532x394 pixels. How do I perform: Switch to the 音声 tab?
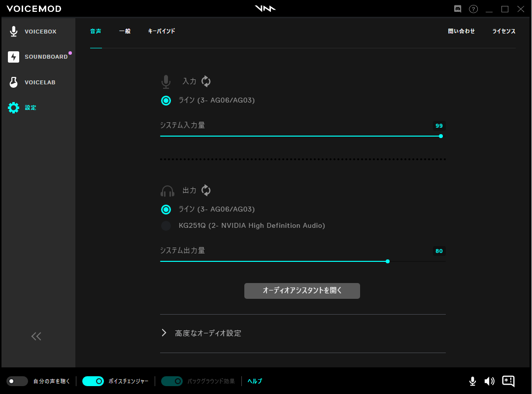(x=96, y=31)
